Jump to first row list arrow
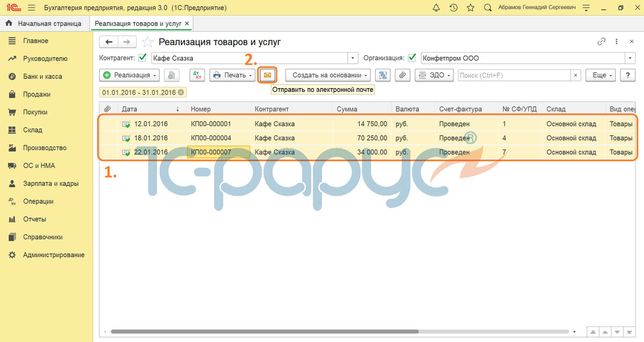Viewport: 644px width, 342px height. pyautogui.click(x=593, y=332)
